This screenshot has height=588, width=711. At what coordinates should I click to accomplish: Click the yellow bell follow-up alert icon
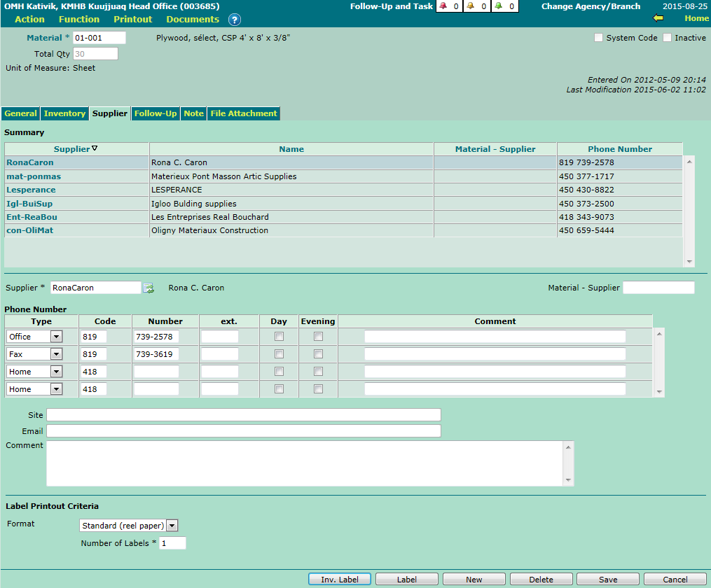(x=471, y=6)
